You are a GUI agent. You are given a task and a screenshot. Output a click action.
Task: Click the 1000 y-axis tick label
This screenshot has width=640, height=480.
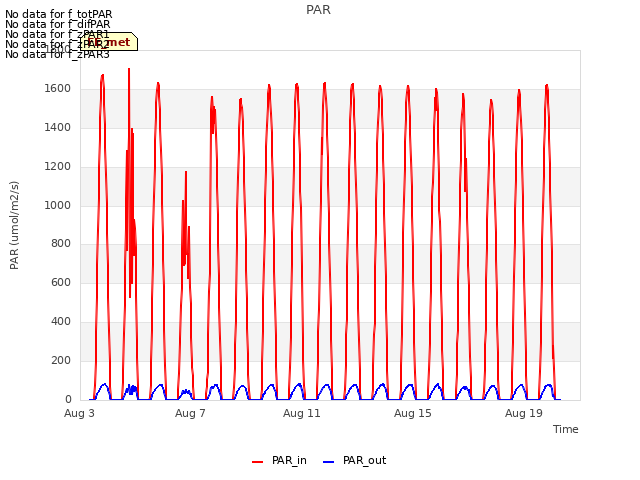pyautogui.click(x=58, y=205)
